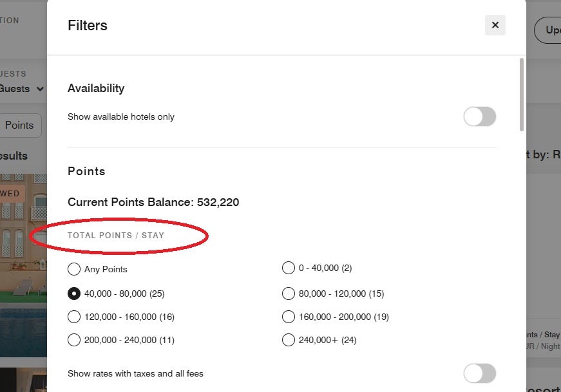This screenshot has height=392, width=561.
Task: Toggle Show rates with taxes and fees
Action: (479, 373)
